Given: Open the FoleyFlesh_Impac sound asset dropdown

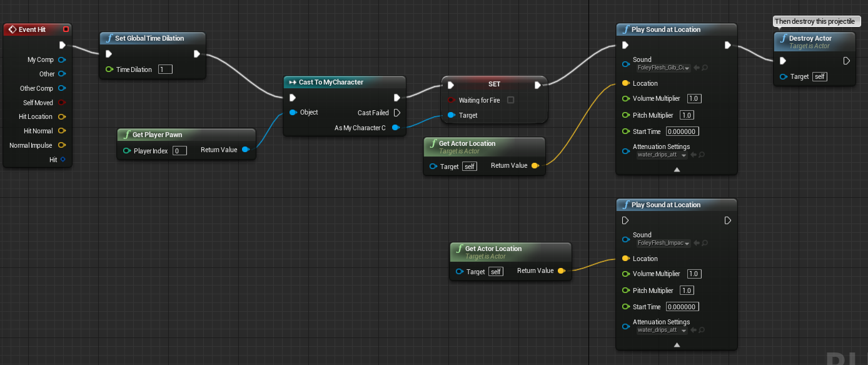Looking at the screenshot, I should coord(663,242).
